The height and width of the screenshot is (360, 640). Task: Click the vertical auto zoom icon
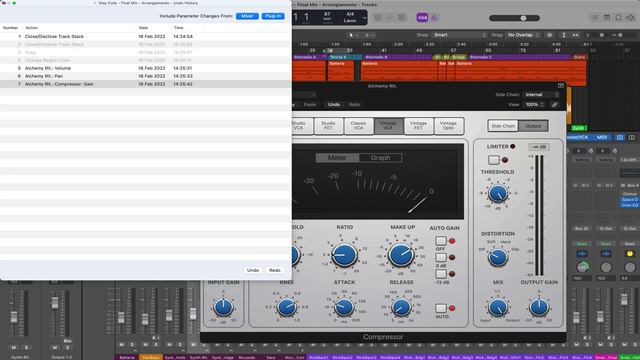(x=564, y=35)
